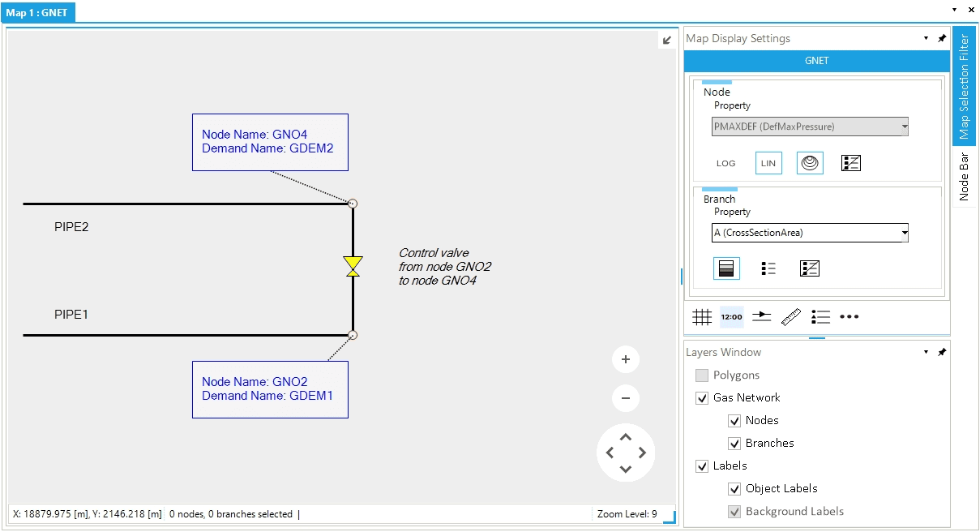
Task: Click the 12:00 time display icon
Action: pos(731,316)
